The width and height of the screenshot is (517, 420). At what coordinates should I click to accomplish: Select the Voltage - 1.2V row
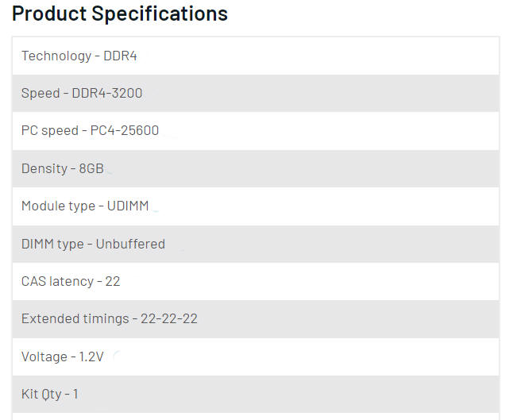pos(256,357)
